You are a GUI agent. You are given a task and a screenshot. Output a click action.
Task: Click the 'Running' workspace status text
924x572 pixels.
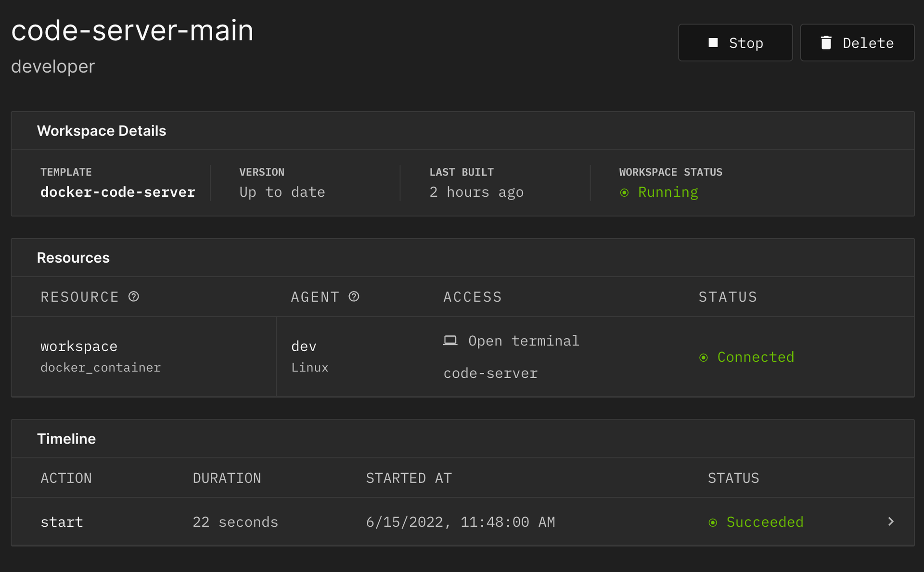pos(668,192)
